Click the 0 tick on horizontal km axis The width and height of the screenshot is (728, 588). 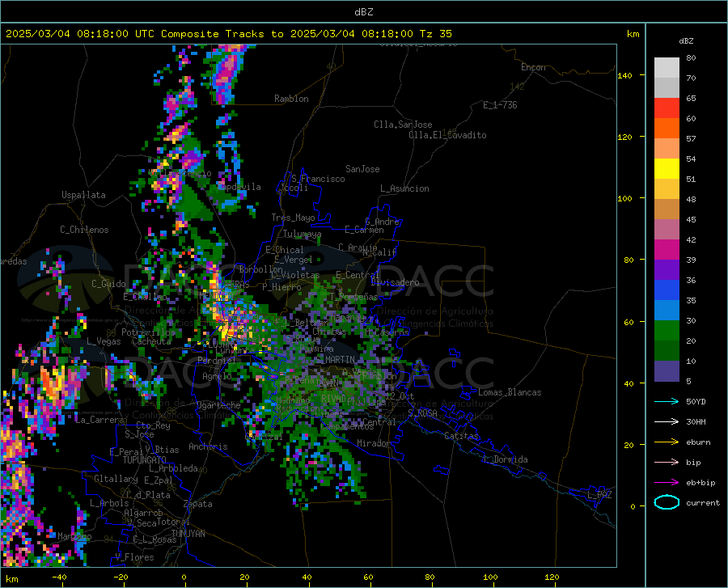[184, 577]
